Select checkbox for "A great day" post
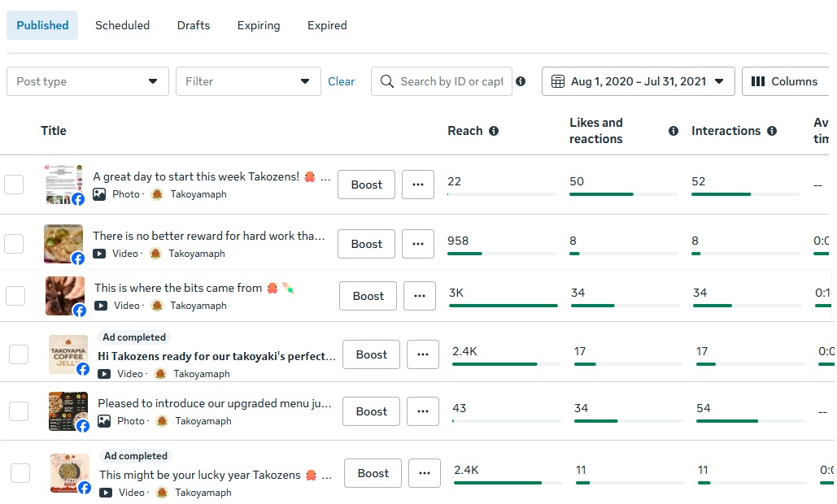Screen dimensions: 837x504 click(x=14, y=185)
